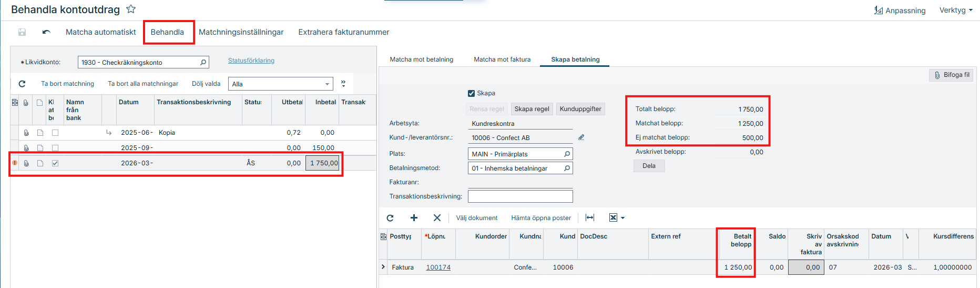Uncheck the Skapa checkbox

[471, 93]
